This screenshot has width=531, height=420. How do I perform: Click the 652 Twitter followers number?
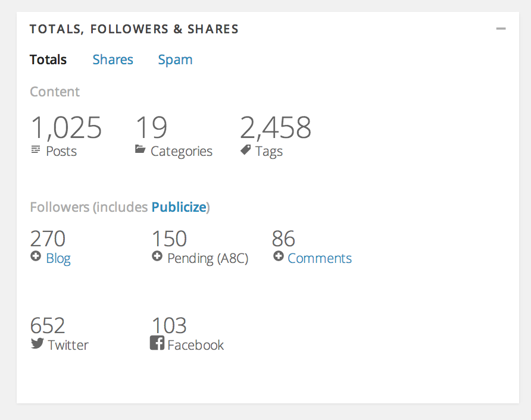pyautogui.click(x=48, y=325)
